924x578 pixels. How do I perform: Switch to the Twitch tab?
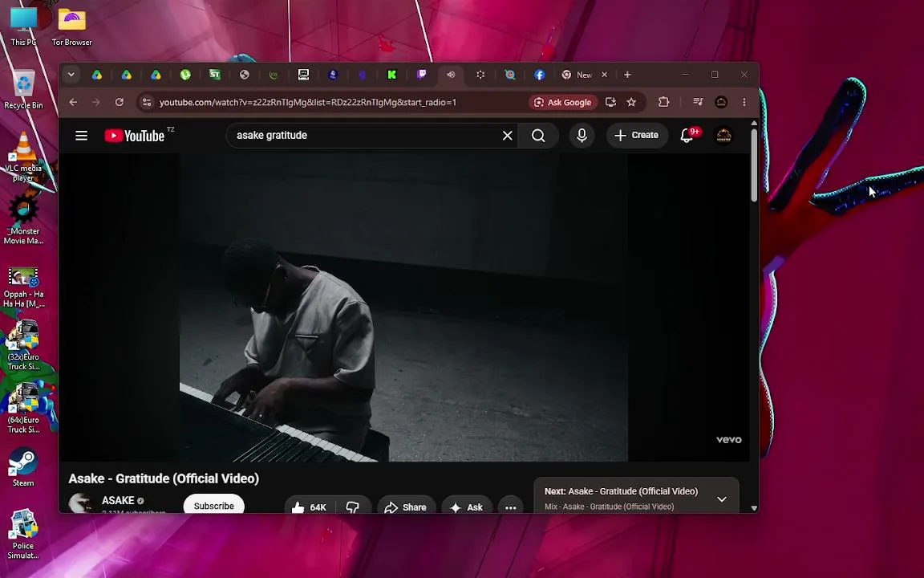(421, 75)
